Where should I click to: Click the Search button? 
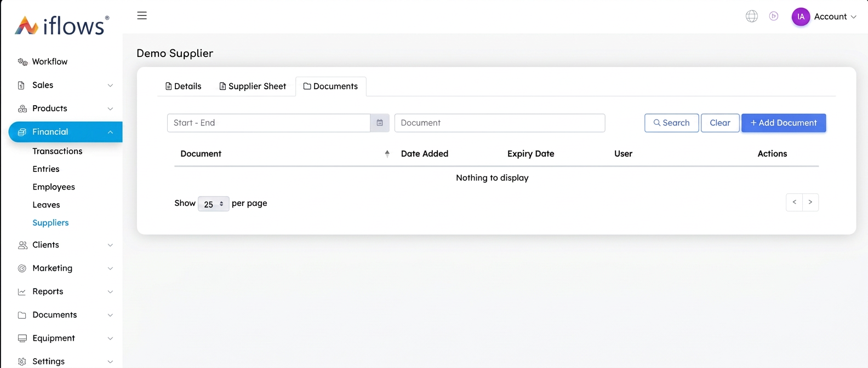click(672, 123)
